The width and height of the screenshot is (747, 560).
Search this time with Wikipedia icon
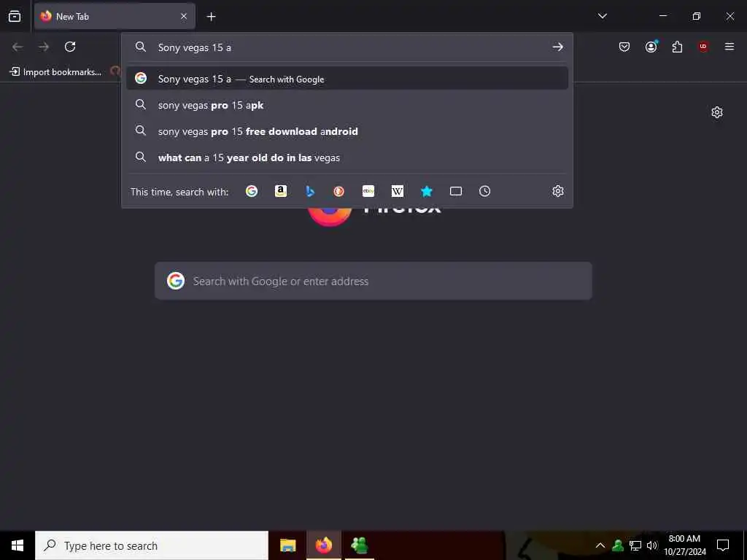(398, 192)
